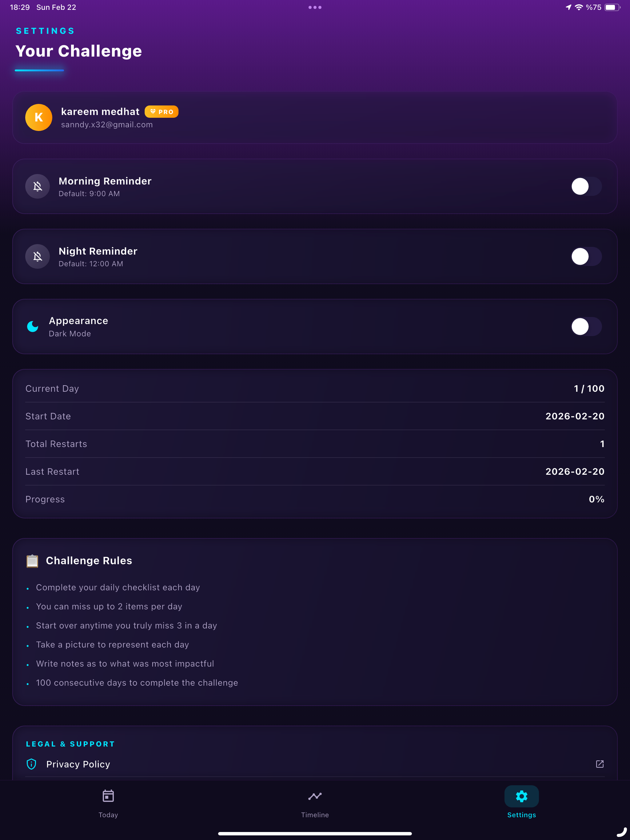The height and width of the screenshot is (840, 630).
Task: Tap the battery indicator in status bar
Action: [x=612, y=7]
